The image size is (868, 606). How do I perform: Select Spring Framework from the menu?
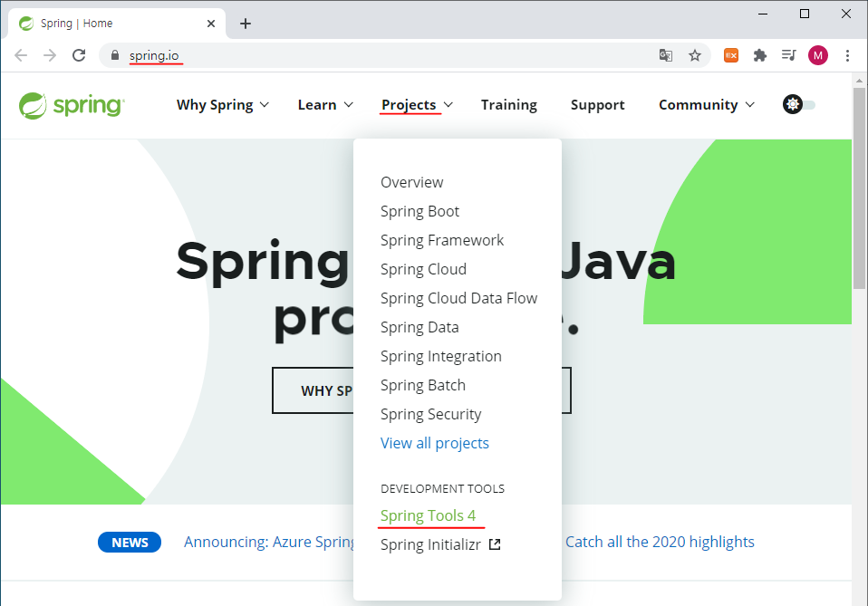442,240
